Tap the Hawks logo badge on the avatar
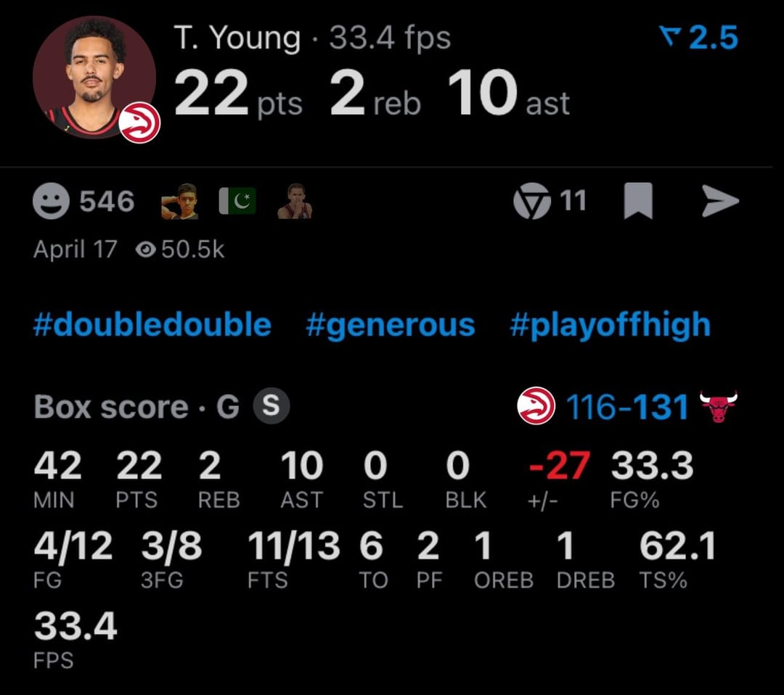 coord(139,123)
